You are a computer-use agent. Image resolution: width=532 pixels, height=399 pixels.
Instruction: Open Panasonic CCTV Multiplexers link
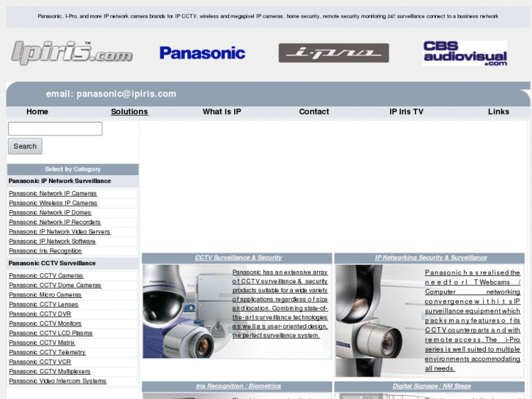[50, 371]
